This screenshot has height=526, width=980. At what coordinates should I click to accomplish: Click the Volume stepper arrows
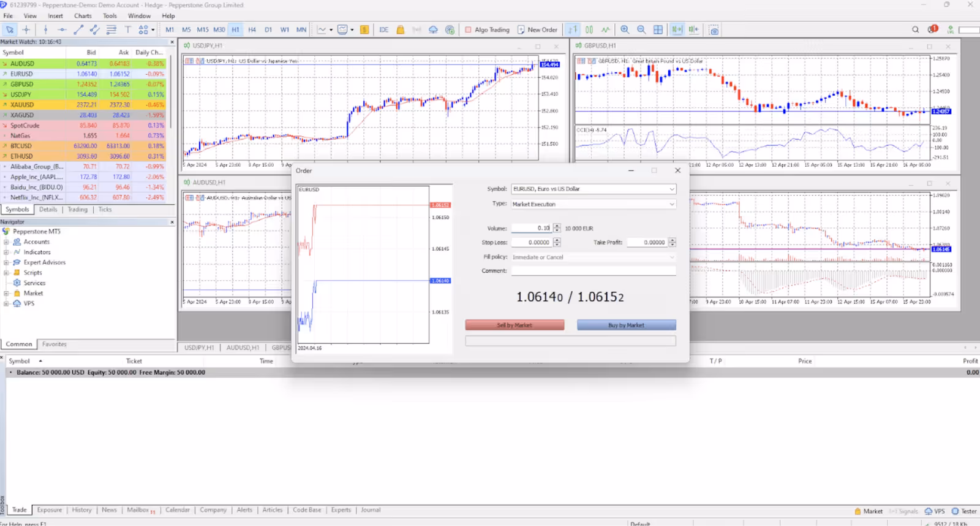coord(557,228)
